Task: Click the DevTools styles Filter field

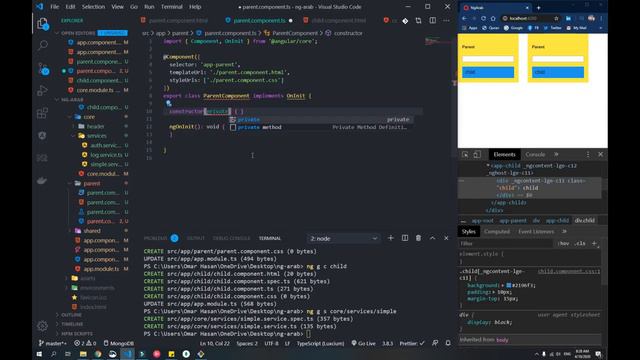Action: tap(506, 243)
